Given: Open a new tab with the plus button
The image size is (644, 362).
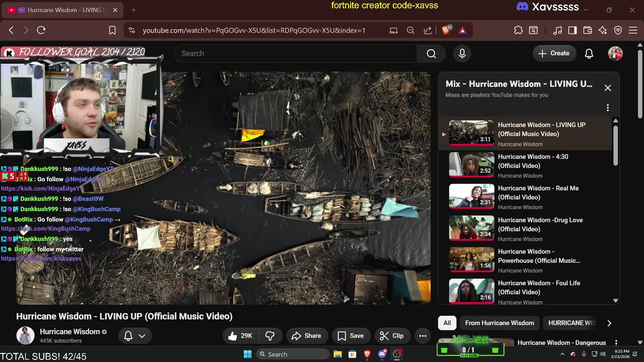Looking at the screenshot, I should click(x=134, y=10).
